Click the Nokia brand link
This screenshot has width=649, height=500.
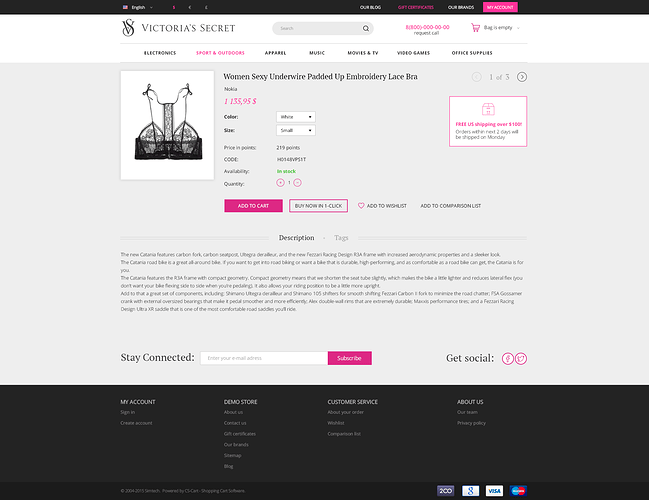coord(231,89)
